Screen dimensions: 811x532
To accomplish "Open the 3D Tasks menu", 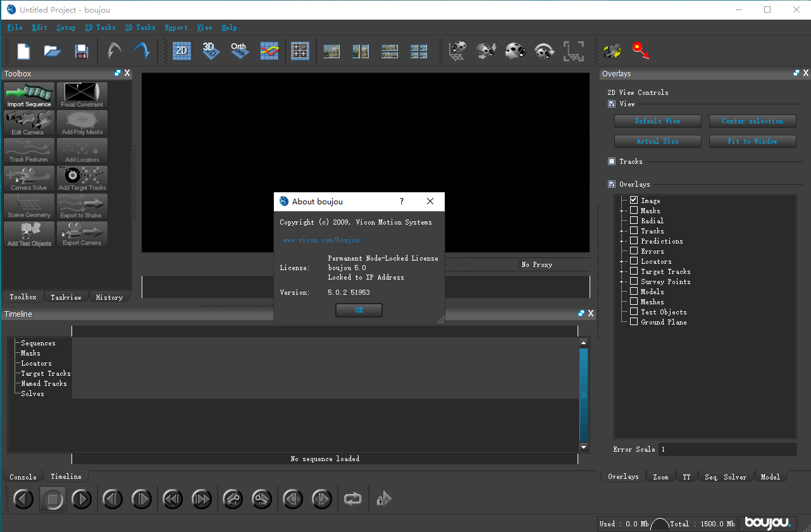I will [x=140, y=27].
